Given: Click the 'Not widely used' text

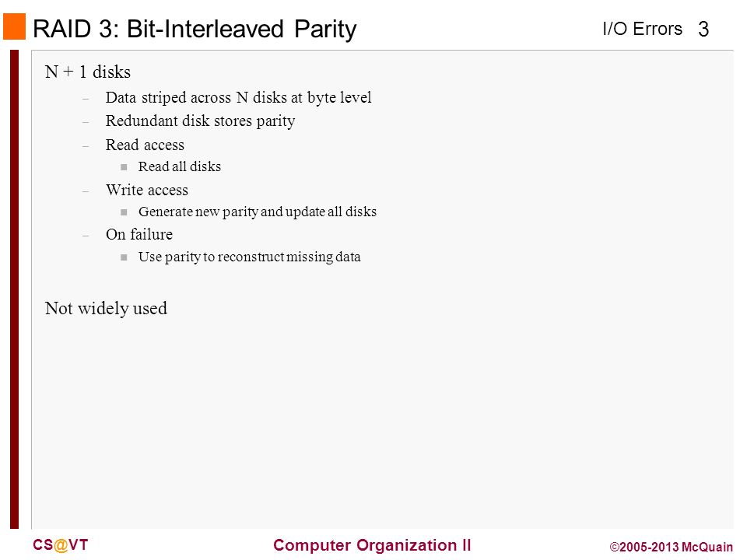Looking at the screenshot, I should click(x=106, y=309).
